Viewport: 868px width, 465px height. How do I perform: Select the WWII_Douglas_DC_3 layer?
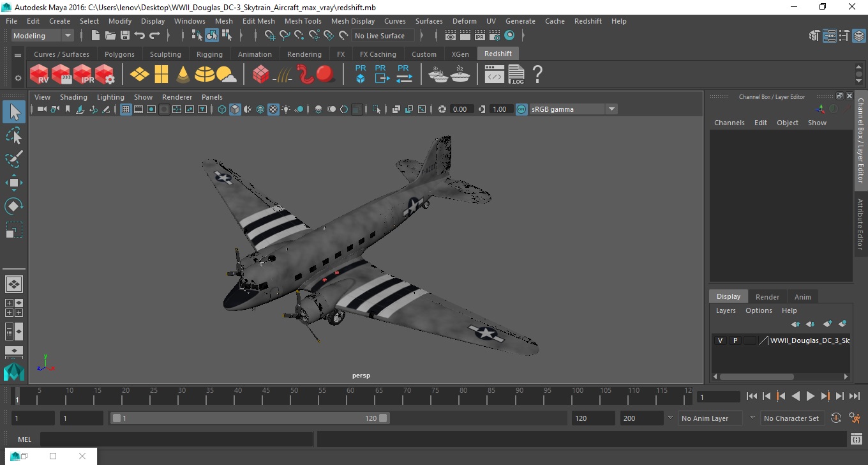(809, 340)
